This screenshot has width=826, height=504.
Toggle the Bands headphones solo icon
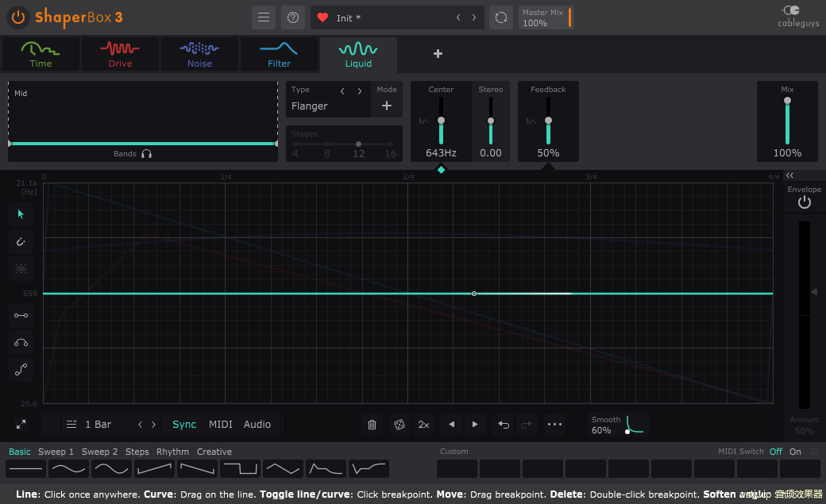[146, 154]
